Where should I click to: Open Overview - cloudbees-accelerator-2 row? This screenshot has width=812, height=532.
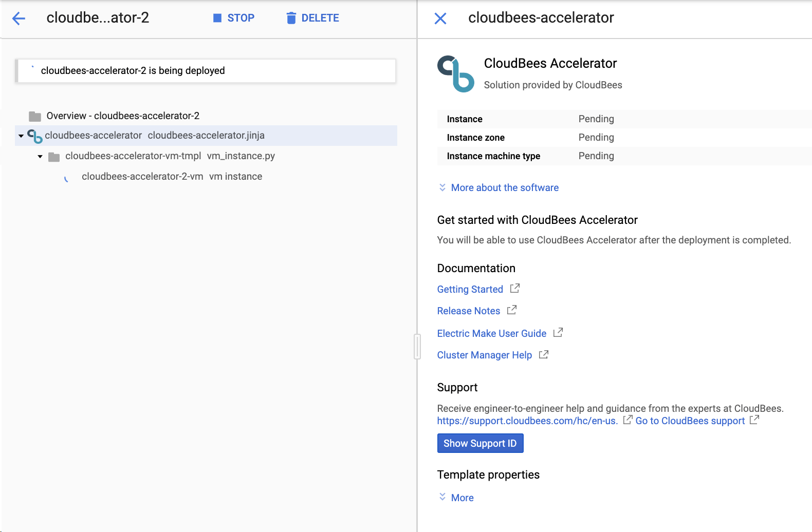pos(206,116)
